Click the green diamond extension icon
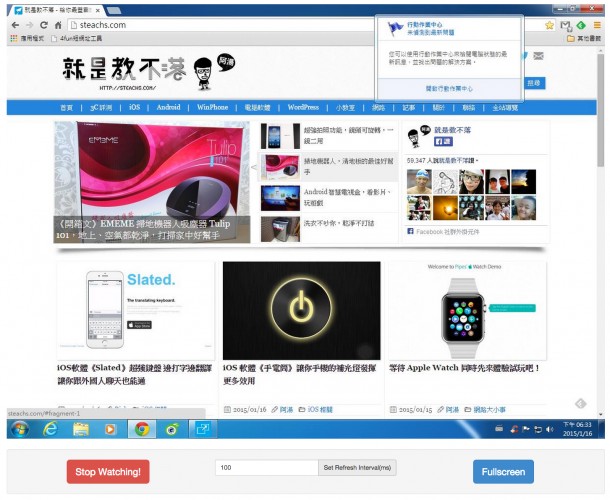Screen dimensions: 610x500 [581, 25]
